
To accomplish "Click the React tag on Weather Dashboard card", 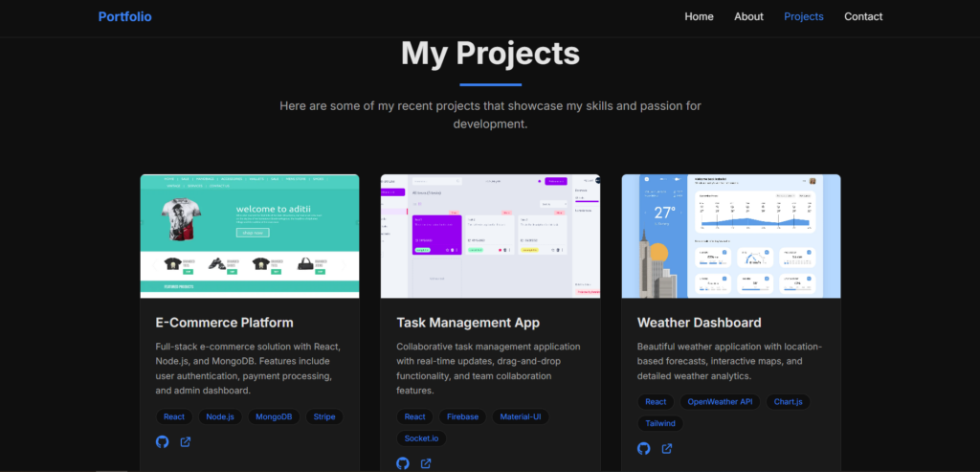I will (x=656, y=402).
